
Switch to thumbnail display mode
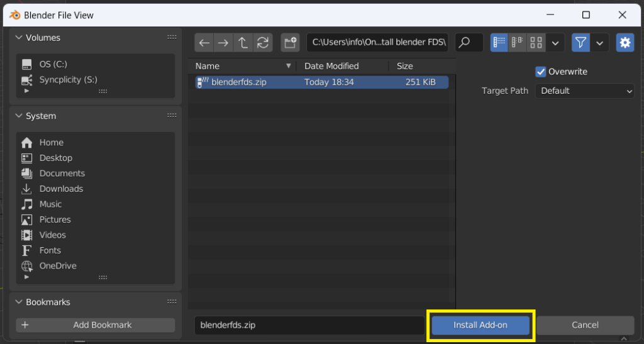pyautogui.click(x=536, y=43)
